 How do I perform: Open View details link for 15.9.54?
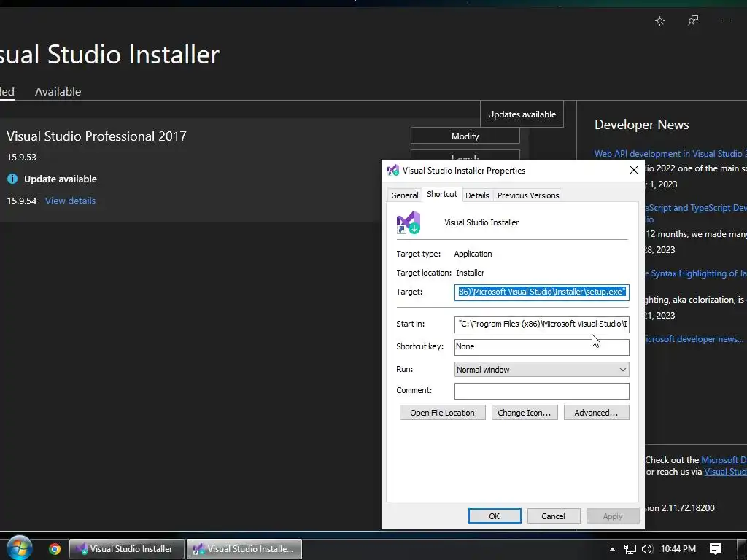[71, 201]
